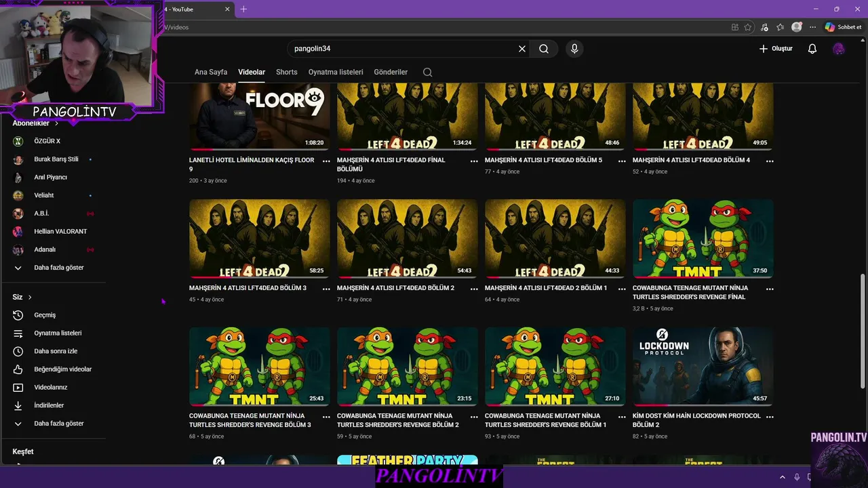Search within the channel using magnifier icon

tap(427, 72)
